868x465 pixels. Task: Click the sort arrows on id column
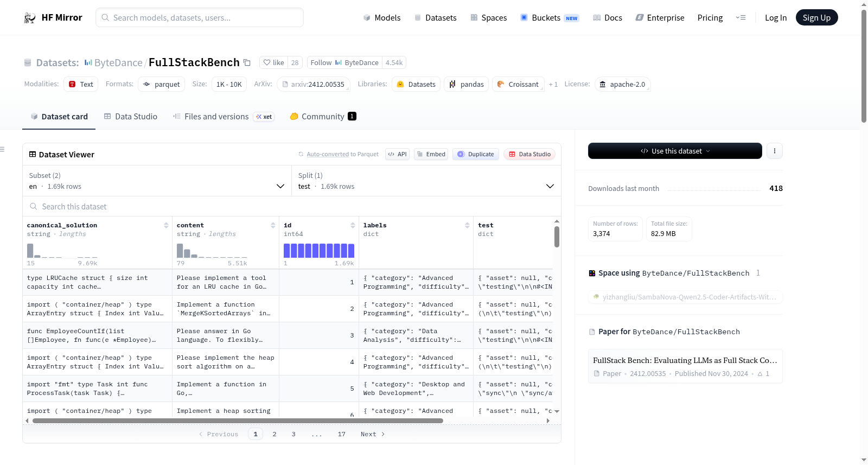click(x=353, y=225)
